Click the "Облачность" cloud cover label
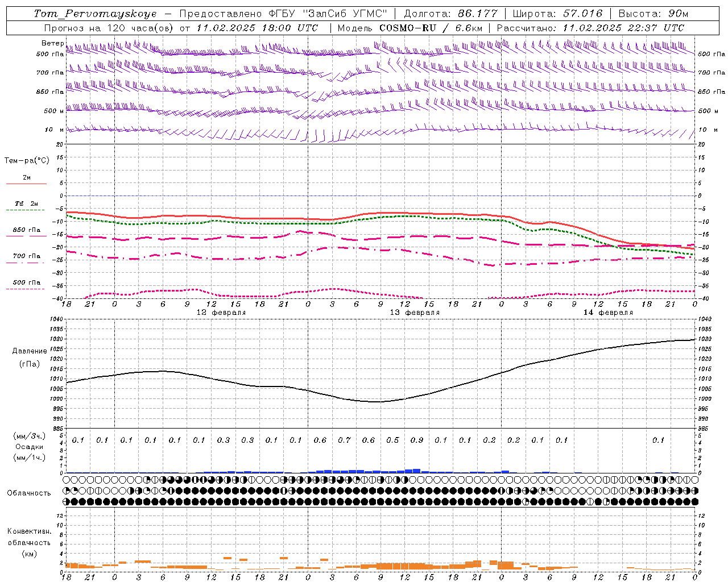 [29, 493]
